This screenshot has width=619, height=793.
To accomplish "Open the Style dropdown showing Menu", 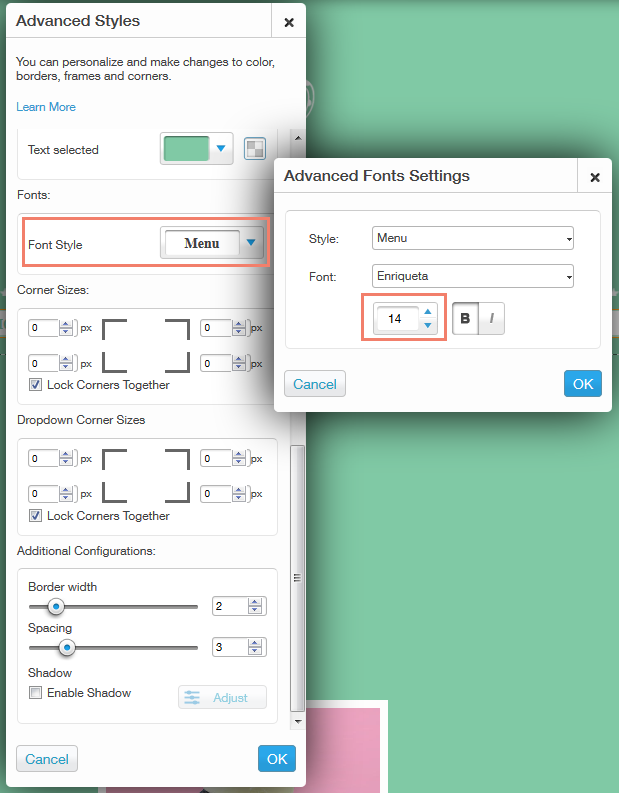I will pos(473,238).
